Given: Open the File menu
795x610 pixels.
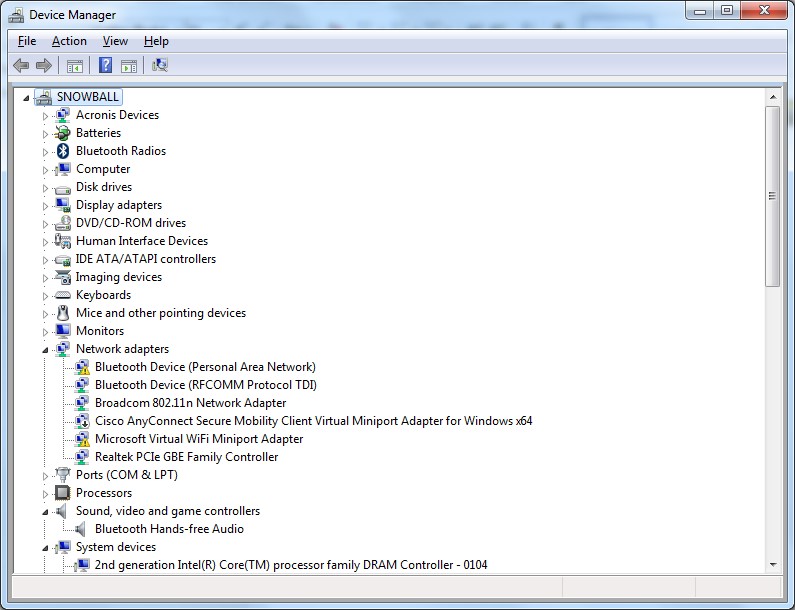Looking at the screenshot, I should [x=27, y=41].
